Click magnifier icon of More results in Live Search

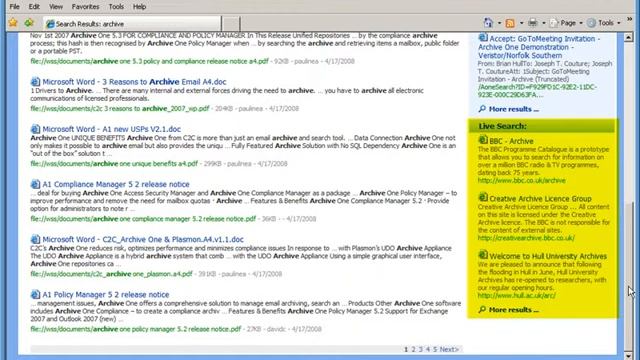pos(482,310)
